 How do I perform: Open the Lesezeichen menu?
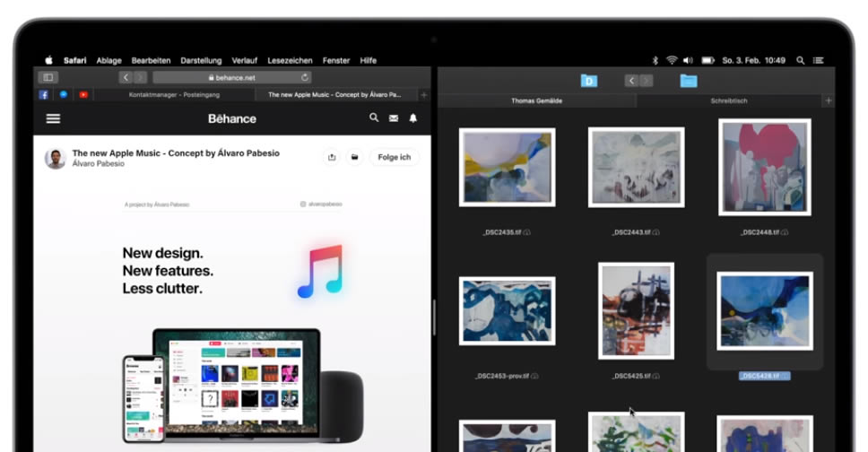point(290,60)
